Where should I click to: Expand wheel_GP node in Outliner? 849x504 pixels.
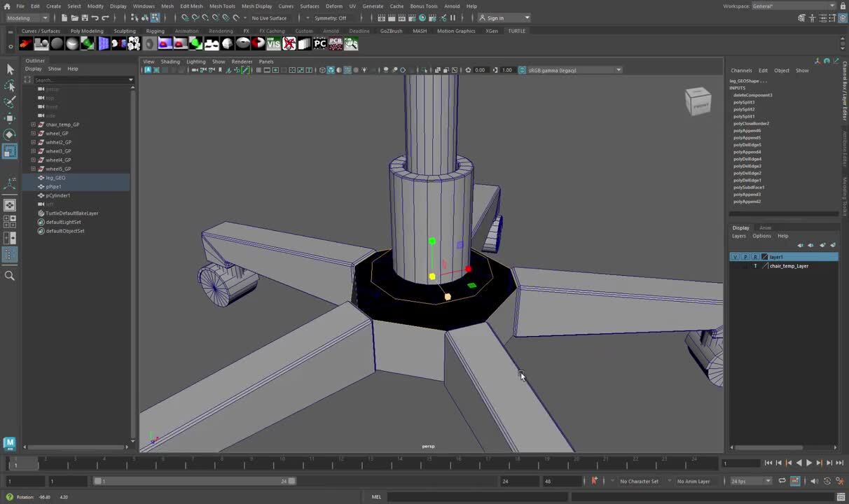click(33, 133)
